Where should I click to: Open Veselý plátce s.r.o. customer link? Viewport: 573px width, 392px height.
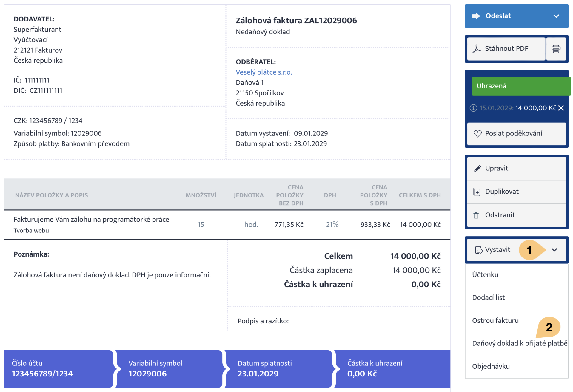(264, 72)
